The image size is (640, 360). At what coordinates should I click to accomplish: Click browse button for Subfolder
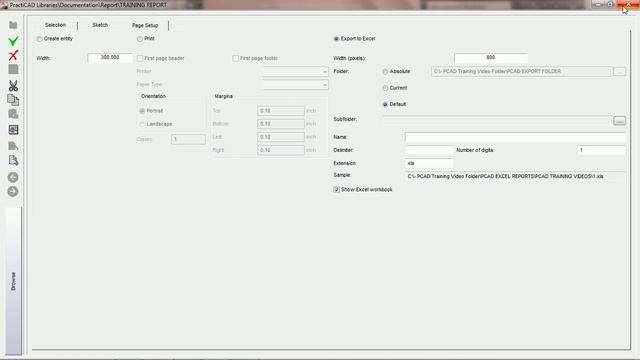619,121
